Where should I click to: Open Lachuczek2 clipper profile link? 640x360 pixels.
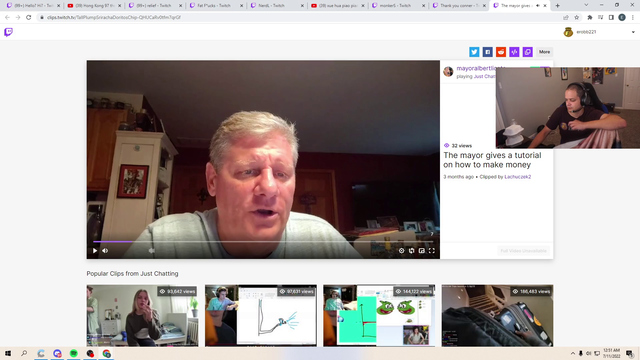point(518,177)
